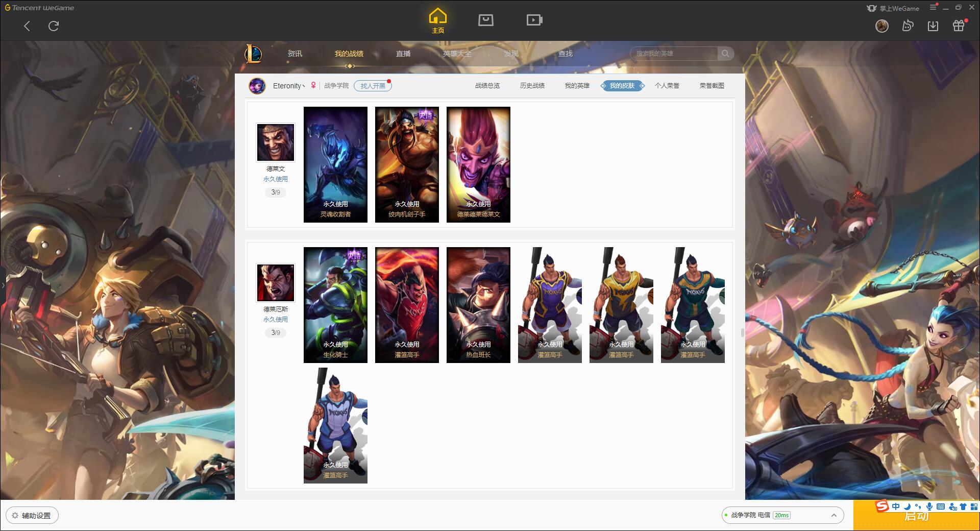Toggle the moon half-width mode icon
Image resolution: width=980 pixels, height=531 pixels.
click(907, 506)
